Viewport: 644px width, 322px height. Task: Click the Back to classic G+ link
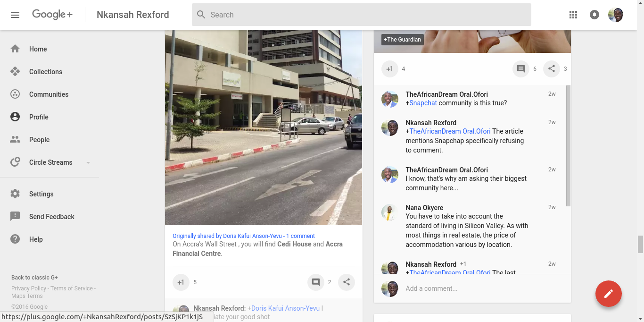point(34,278)
